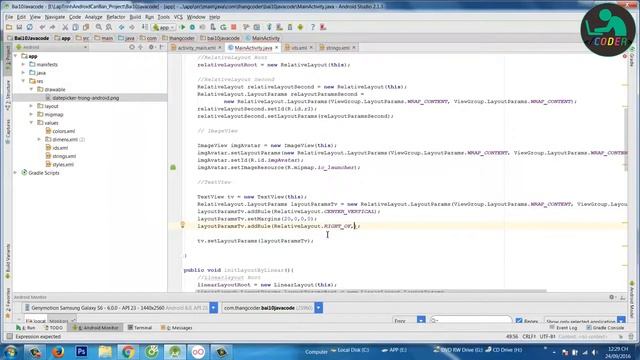Click the red Stop icon
The width and height of the screenshot is (640, 360).
[x=233, y=27]
